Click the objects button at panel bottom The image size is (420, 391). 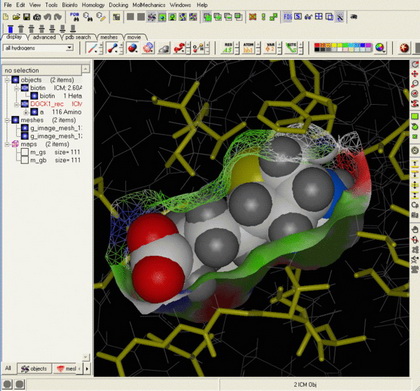(34, 369)
